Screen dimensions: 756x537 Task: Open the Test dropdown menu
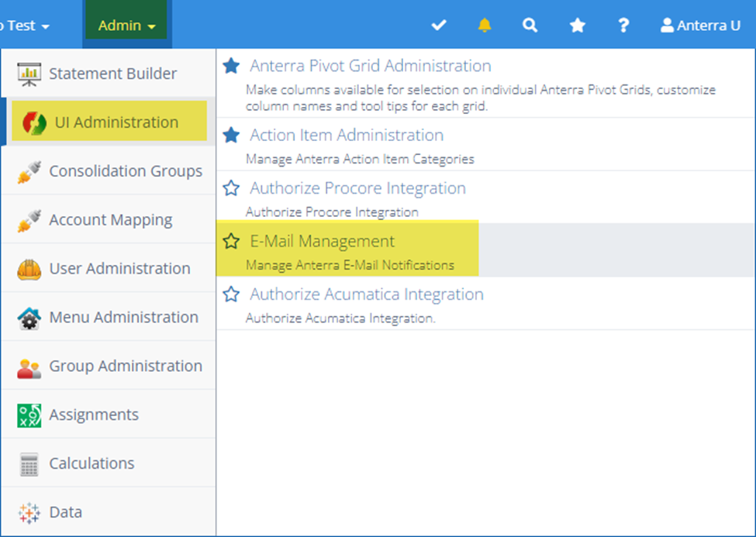click(x=24, y=25)
